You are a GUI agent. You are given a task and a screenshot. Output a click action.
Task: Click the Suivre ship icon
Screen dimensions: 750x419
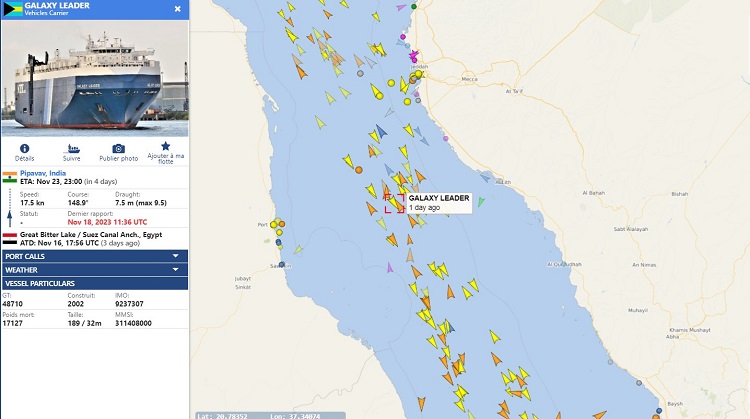(x=71, y=148)
